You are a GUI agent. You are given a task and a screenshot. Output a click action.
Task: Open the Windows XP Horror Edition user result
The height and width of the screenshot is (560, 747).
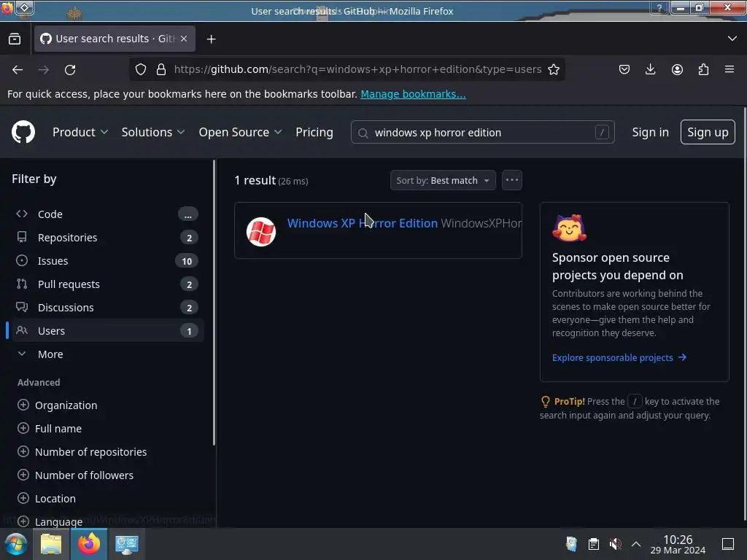(362, 223)
